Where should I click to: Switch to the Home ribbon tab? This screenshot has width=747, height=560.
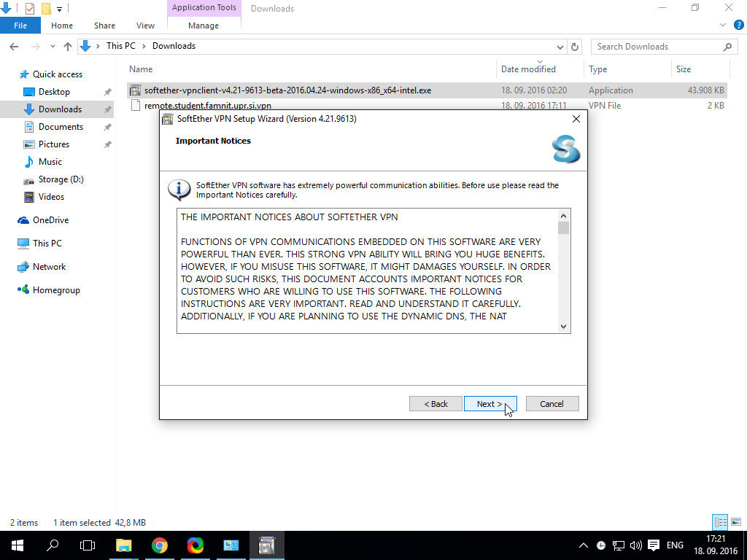[x=62, y=26]
